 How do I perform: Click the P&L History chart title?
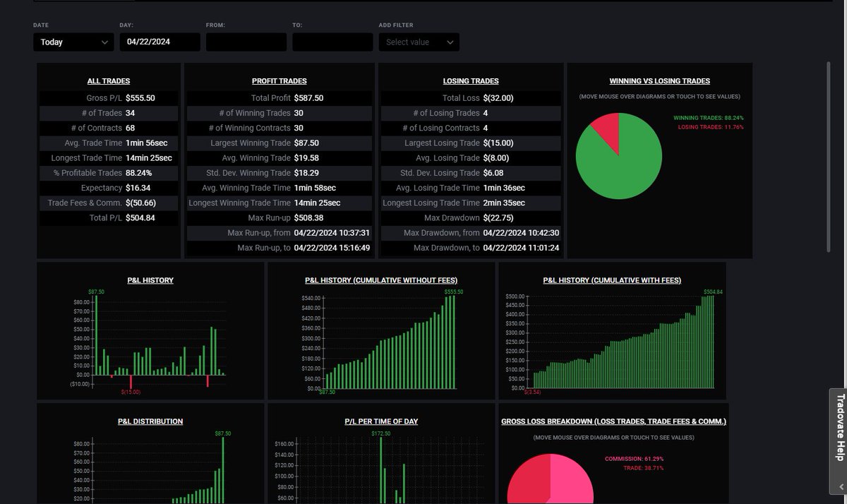150,280
